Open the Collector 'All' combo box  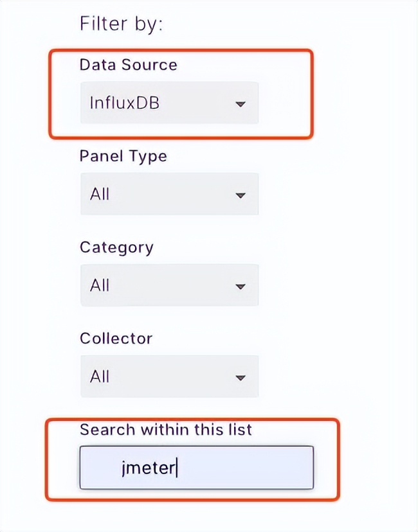pyautogui.click(x=168, y=377)
